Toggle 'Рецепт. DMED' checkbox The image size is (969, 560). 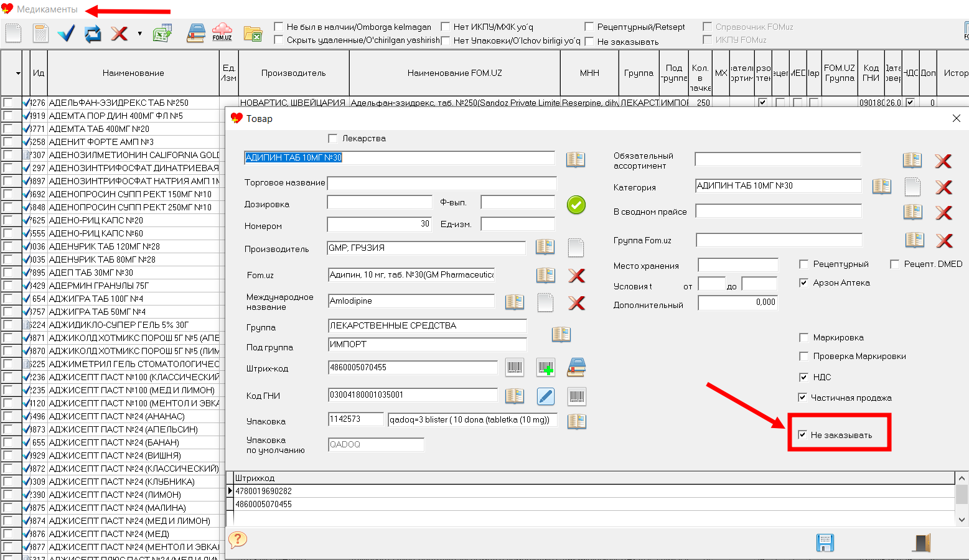[894, 264]
